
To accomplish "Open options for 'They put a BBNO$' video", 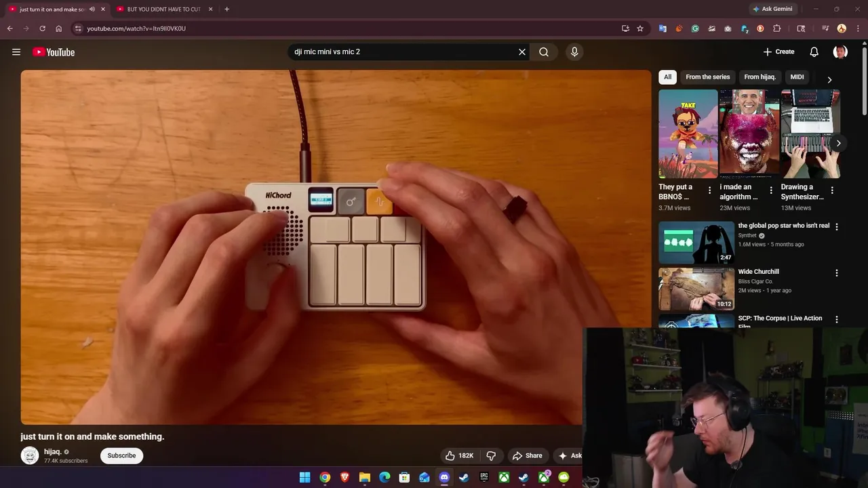I will [709, 190].
